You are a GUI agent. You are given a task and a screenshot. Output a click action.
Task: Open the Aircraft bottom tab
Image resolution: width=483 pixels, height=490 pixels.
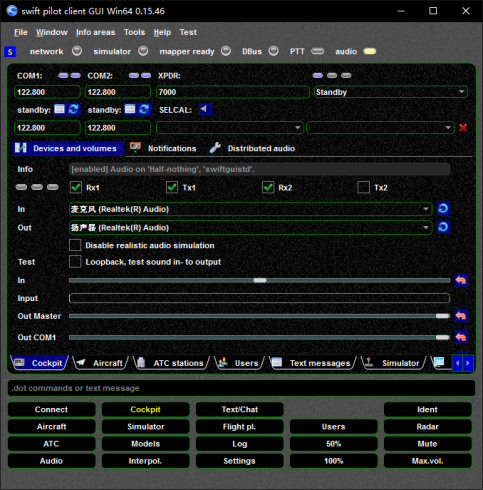(101, 363)
